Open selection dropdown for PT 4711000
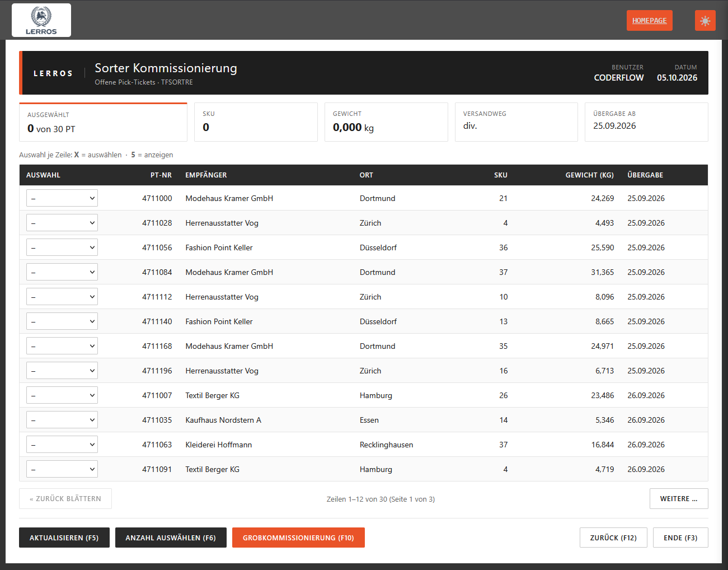The width and height of the screenshot is (728, 570). click(x=62, y=198)
